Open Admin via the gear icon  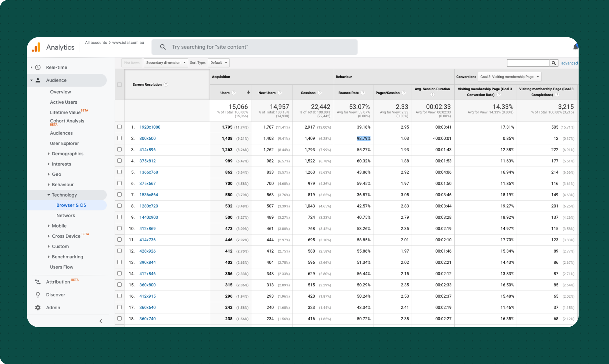point(38,307)
